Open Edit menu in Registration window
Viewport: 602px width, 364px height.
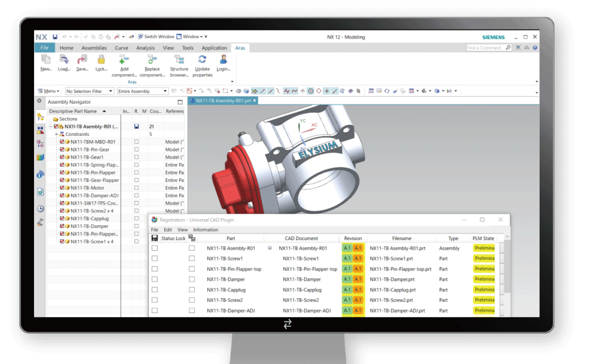[168, 229]
